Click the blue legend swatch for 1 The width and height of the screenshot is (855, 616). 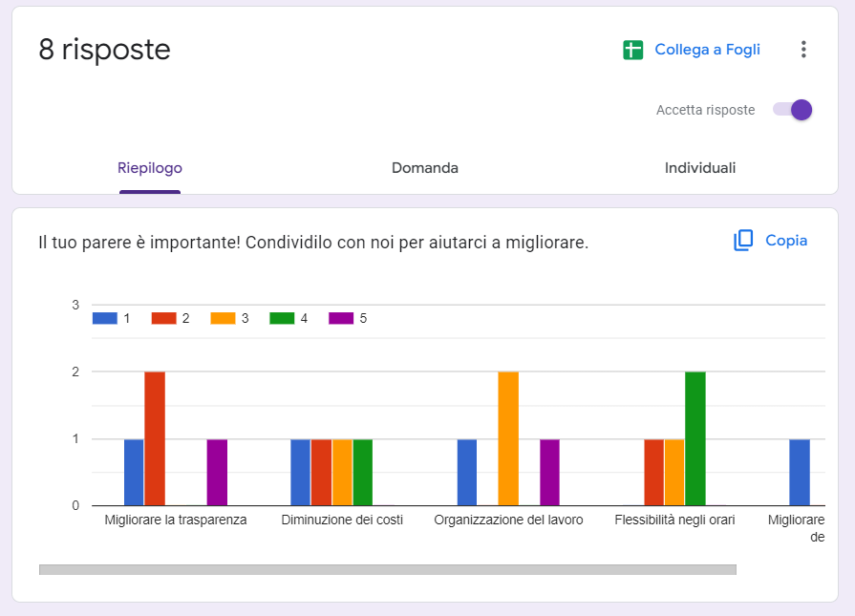click(x=104, y=318)
